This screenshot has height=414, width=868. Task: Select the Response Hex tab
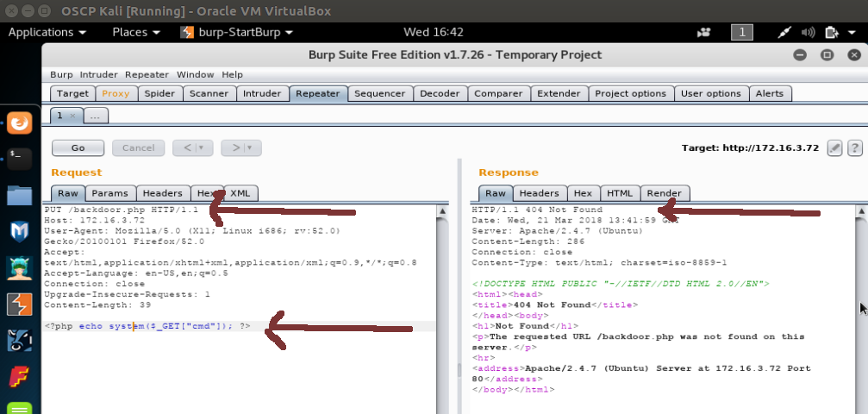tap(583, 193)
